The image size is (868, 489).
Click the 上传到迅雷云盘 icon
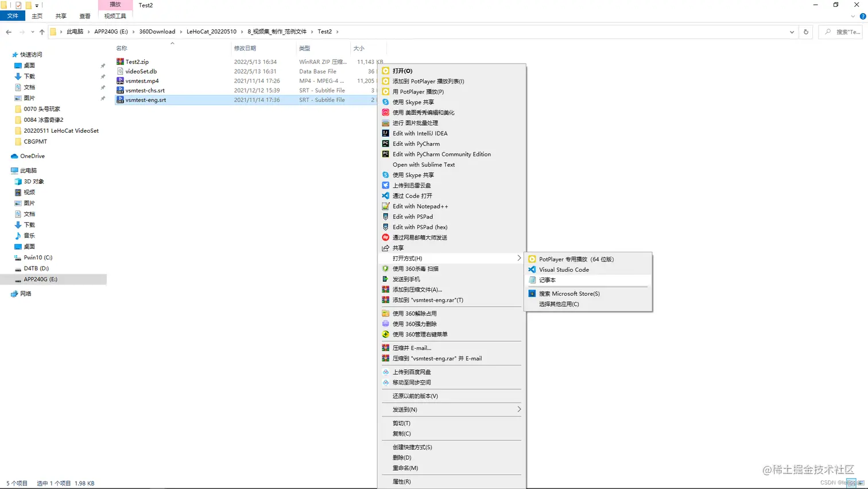[x=386, y=185]
